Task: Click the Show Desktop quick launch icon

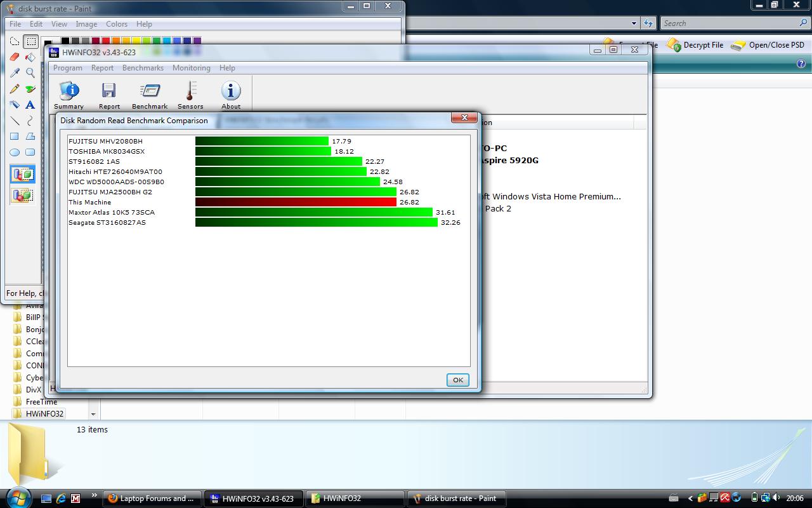Action: click(x=46, y=498)
